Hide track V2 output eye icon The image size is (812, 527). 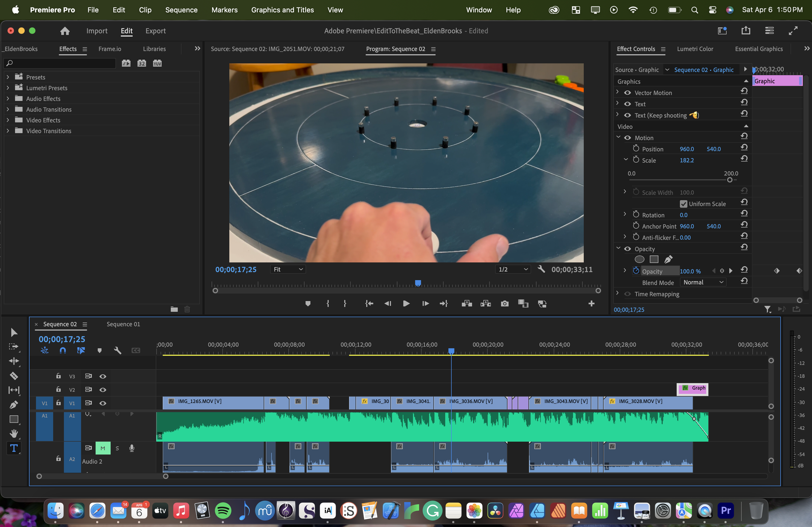coord(103,390)
